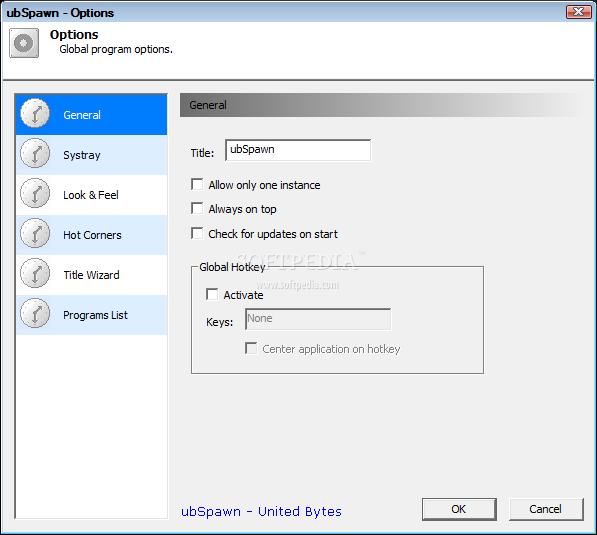Click the Options header gear icon
Viewport: 597px width, 535px height.
click(24, 43)
